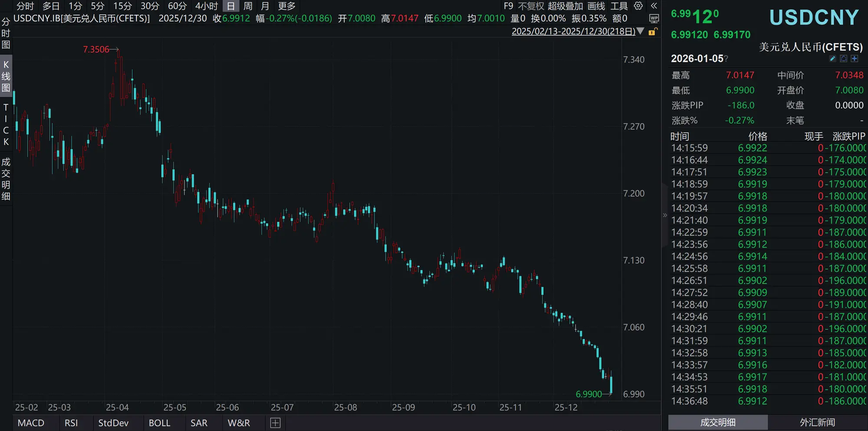Open the settings gear icon

click(x=638, y=7)
